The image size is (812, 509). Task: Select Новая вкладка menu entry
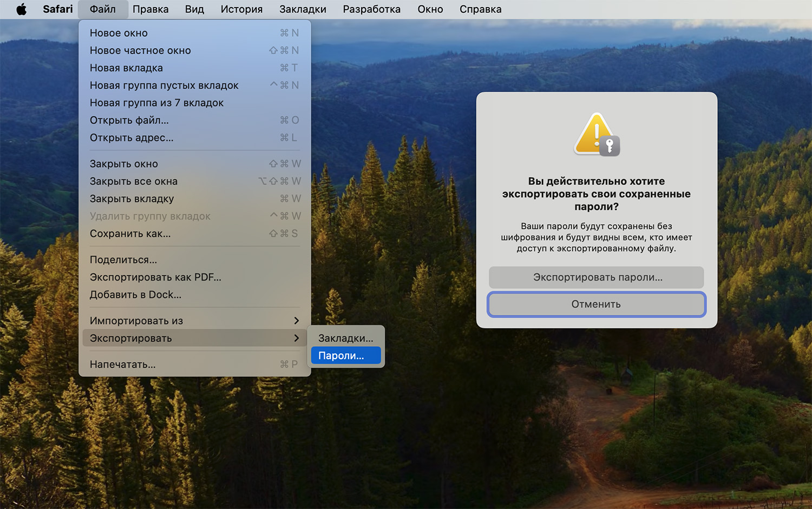(194, 68)
